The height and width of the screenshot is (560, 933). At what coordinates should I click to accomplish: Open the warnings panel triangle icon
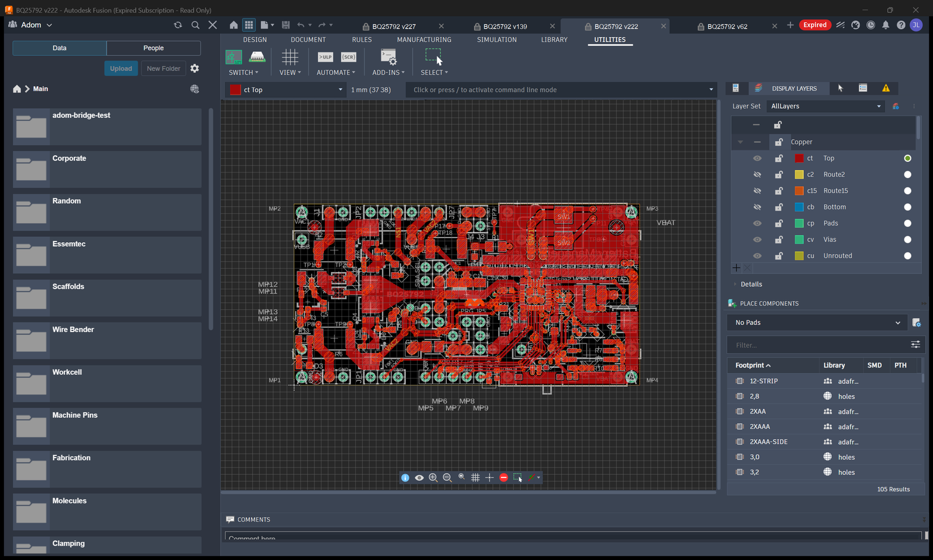click(886, 88)
